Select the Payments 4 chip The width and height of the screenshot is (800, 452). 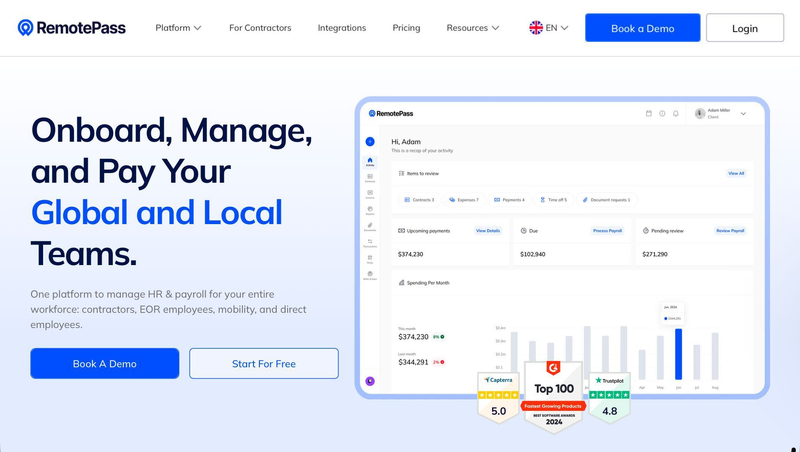(x=509, y=199)
